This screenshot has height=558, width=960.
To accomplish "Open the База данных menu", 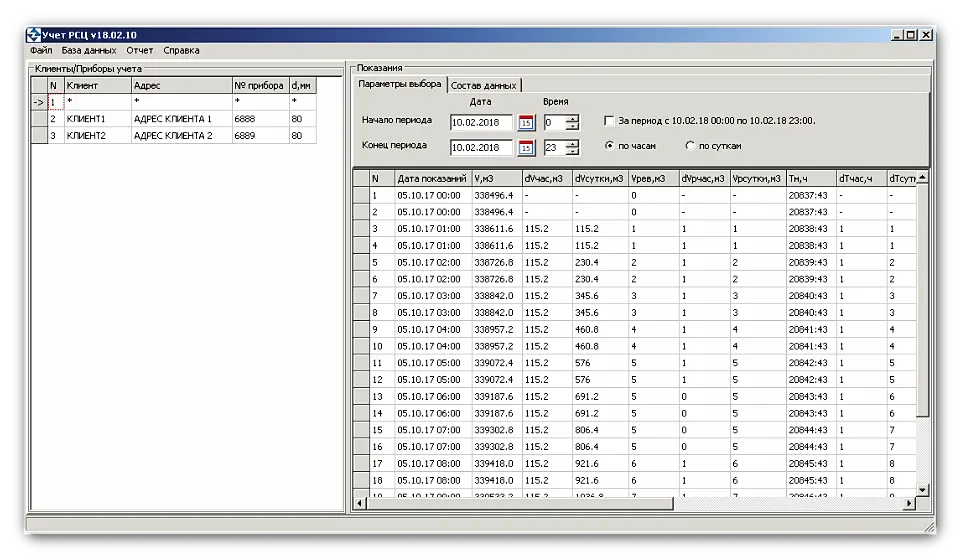I will 88,50.
